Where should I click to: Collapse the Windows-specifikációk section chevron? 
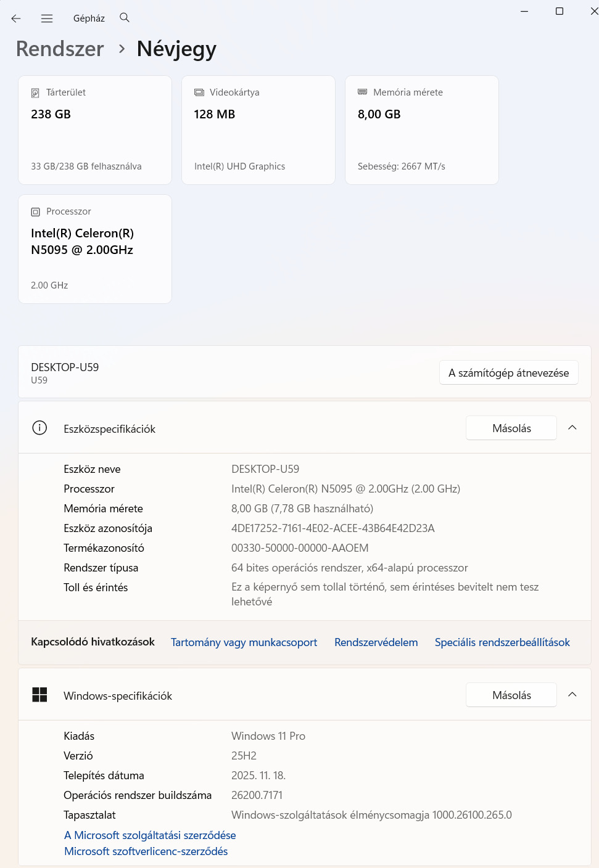click(572, 695)
